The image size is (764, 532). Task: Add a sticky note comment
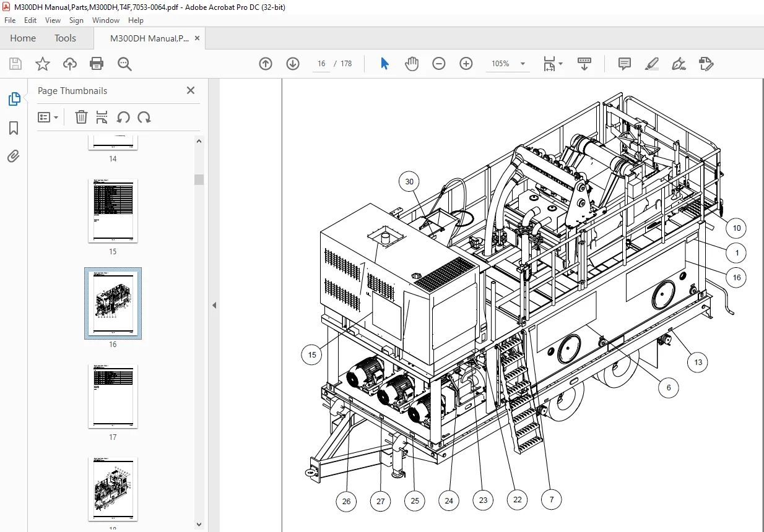pos(625,64)
